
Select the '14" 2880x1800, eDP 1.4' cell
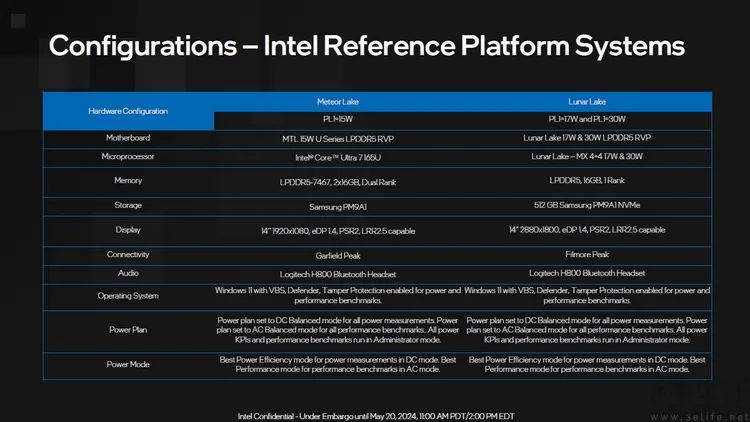pos(587,230)
